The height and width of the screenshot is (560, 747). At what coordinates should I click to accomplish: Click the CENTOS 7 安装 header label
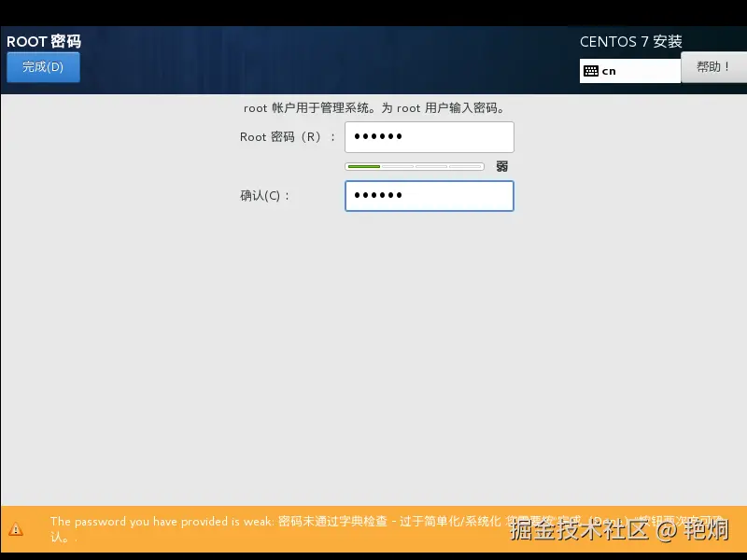point(629,41)
